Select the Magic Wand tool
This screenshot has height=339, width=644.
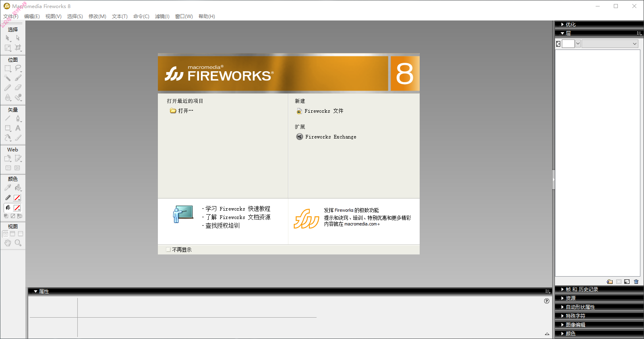(8, 78)
